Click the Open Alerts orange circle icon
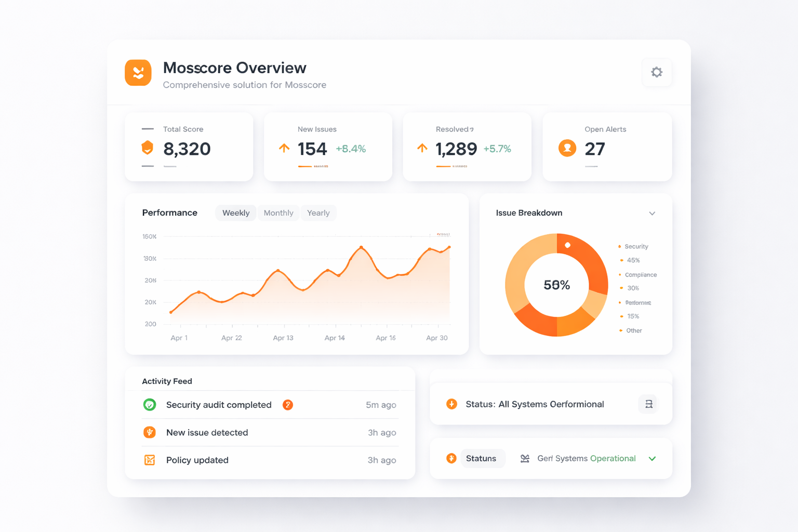Screen dimensions: 798x532 tap(567, 148)
